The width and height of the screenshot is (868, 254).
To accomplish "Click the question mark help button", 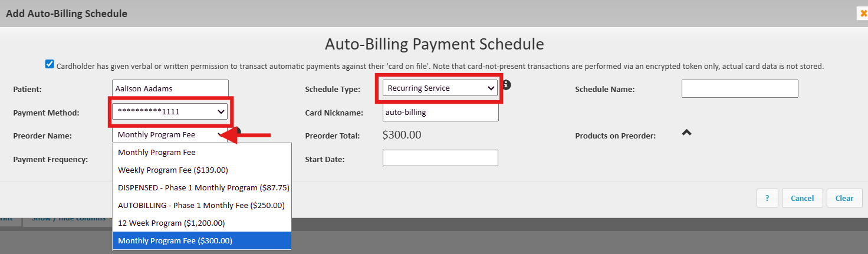I will coord(767,198).
